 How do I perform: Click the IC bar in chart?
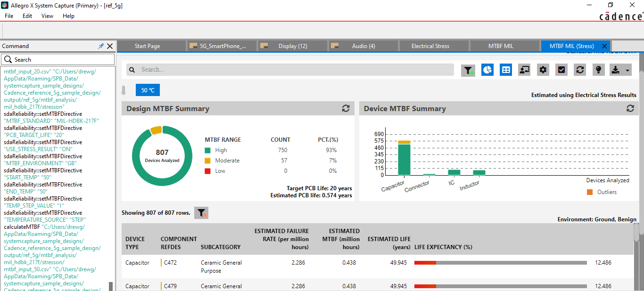[454, 172]
